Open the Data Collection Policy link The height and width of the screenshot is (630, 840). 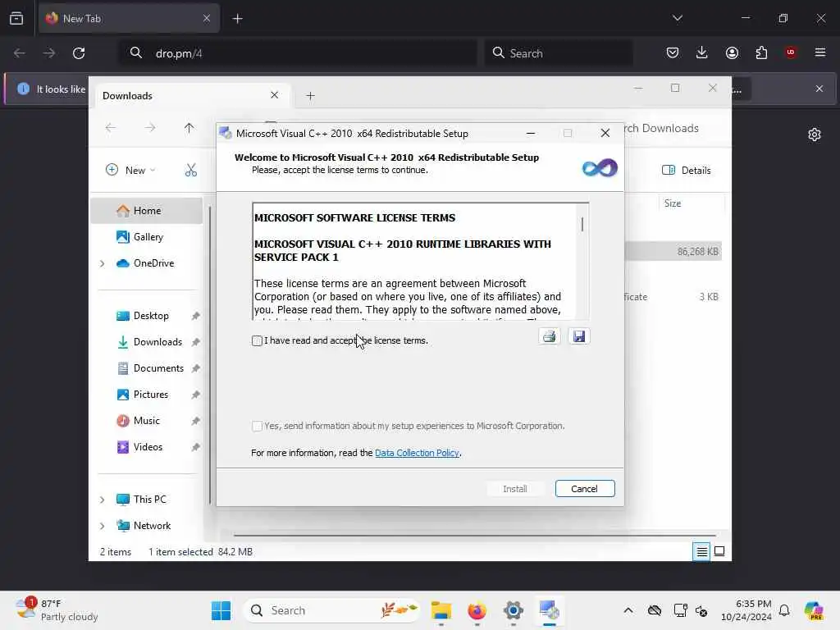[417, 453]
